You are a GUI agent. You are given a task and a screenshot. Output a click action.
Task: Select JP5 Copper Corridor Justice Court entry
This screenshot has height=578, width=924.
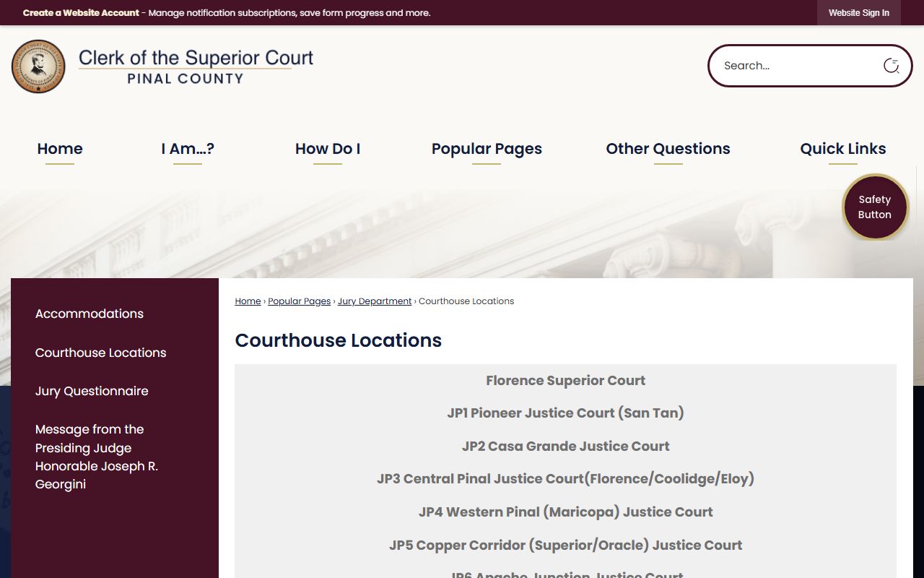point(566,545)
